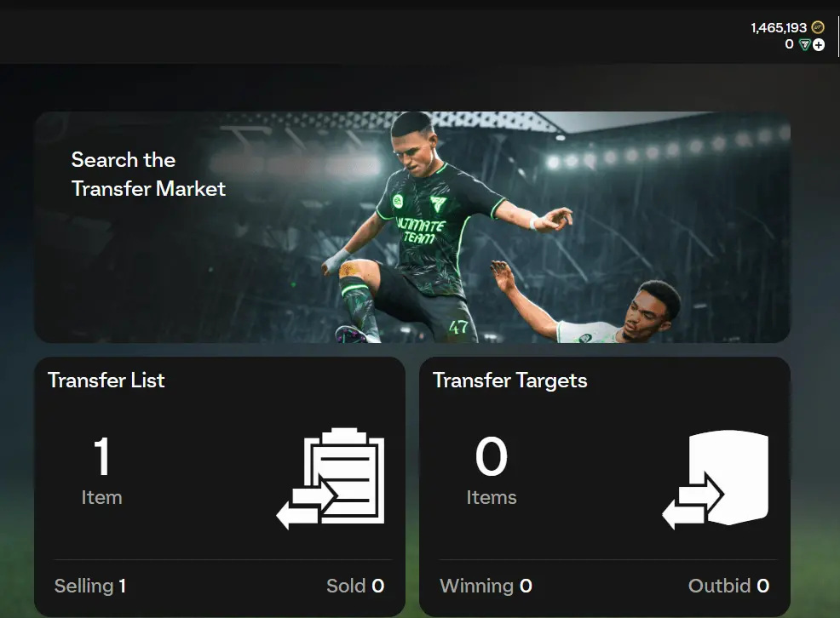Select the 0 Items count in Transfer Targets

tap(492, 471)
